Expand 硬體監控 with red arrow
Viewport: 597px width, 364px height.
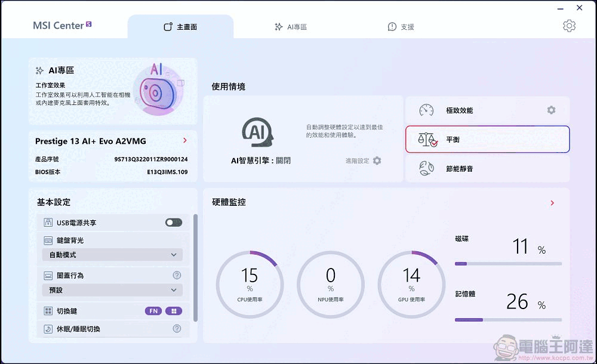[x=552, y=203]
